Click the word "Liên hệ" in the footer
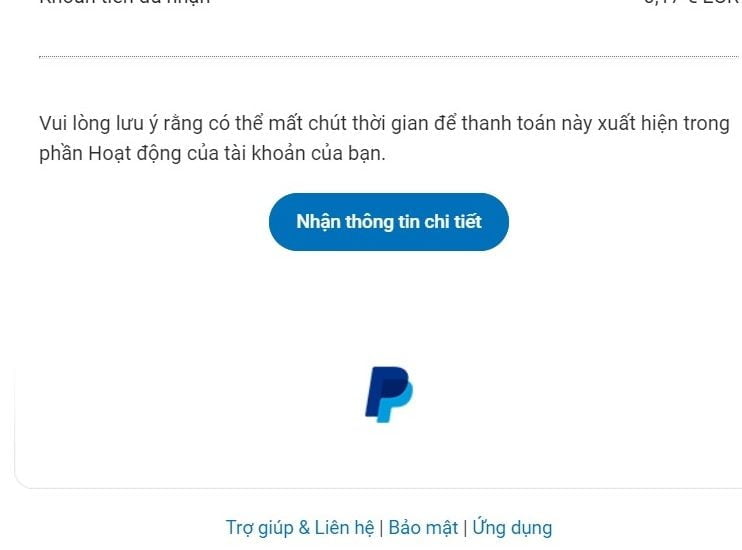The image size is (742, 550). click(x=344, y=528)
